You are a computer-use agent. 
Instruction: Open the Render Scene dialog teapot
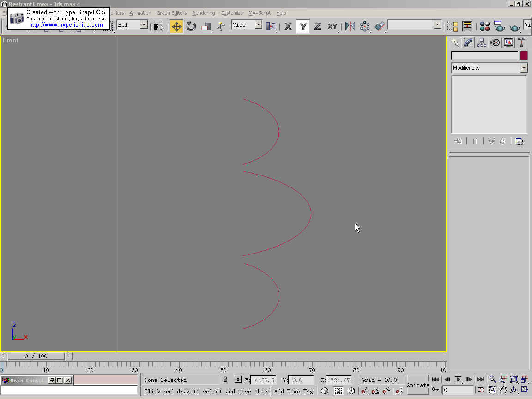pyautogui.click(x=499, y=26)
